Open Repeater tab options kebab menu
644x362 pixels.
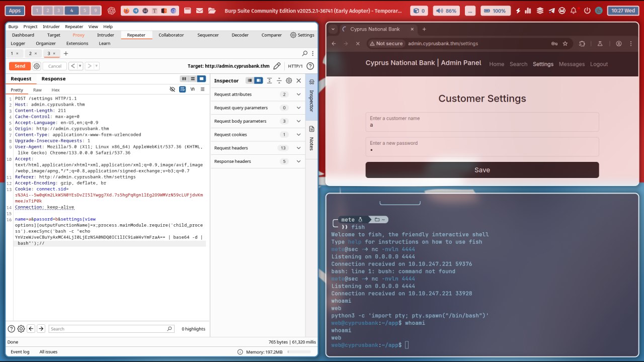click(x=312, y=53)
